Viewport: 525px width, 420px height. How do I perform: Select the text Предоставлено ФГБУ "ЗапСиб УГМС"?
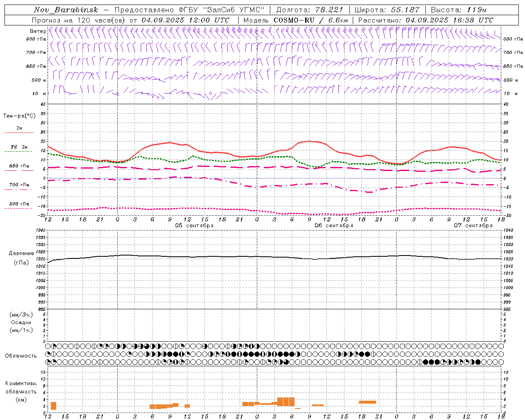[x=190, y=10]
